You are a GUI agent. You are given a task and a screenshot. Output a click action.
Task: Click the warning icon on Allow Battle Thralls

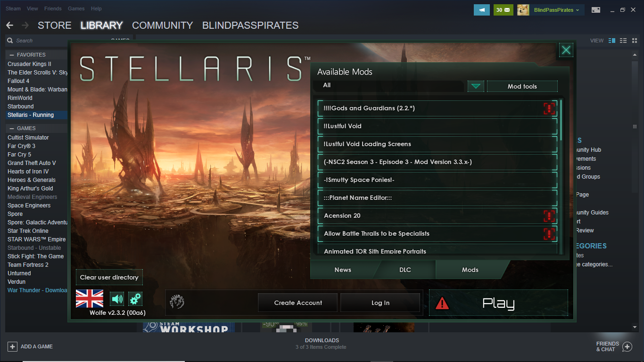549,234
